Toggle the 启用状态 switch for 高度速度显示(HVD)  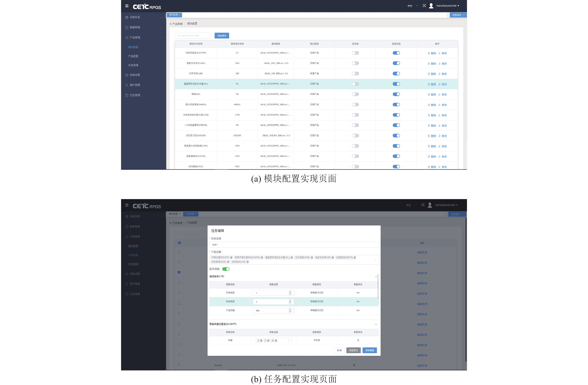pos(396,156)
